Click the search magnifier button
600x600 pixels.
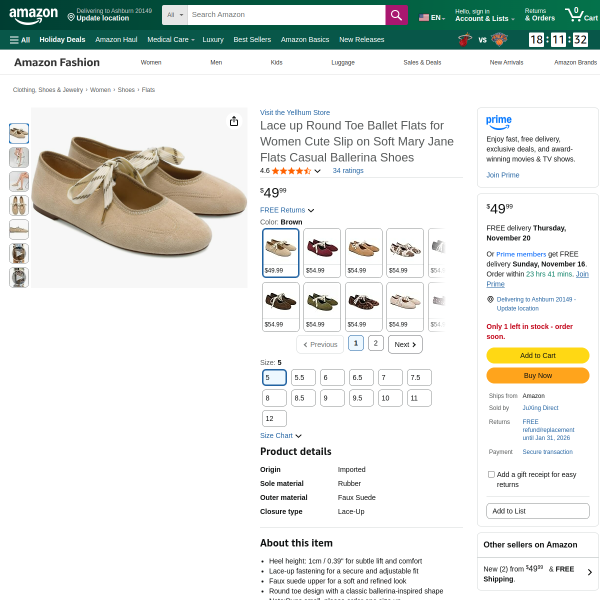(396, 15)
